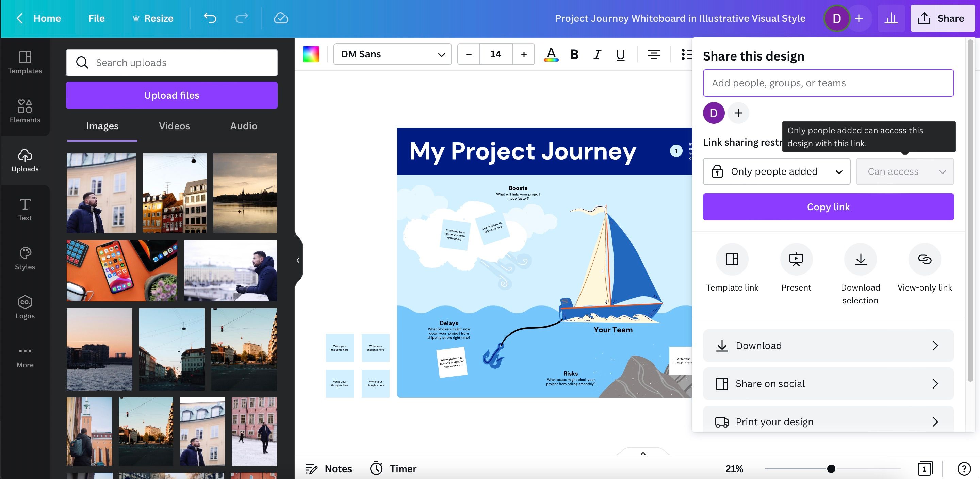Click the Template link icon
Viewport: 980px width, 479px height.
pos(732,260)
